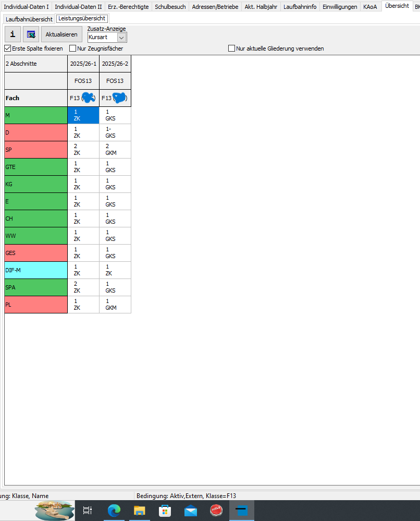Click the 2 Abschnitte header cell
Screen dimensions: 420x521
[x=36, y=64]
